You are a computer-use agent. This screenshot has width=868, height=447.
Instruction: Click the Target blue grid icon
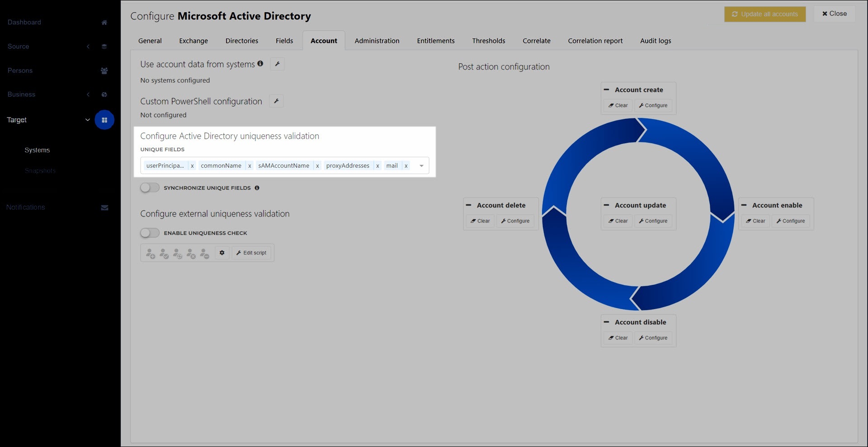(104, 120)
